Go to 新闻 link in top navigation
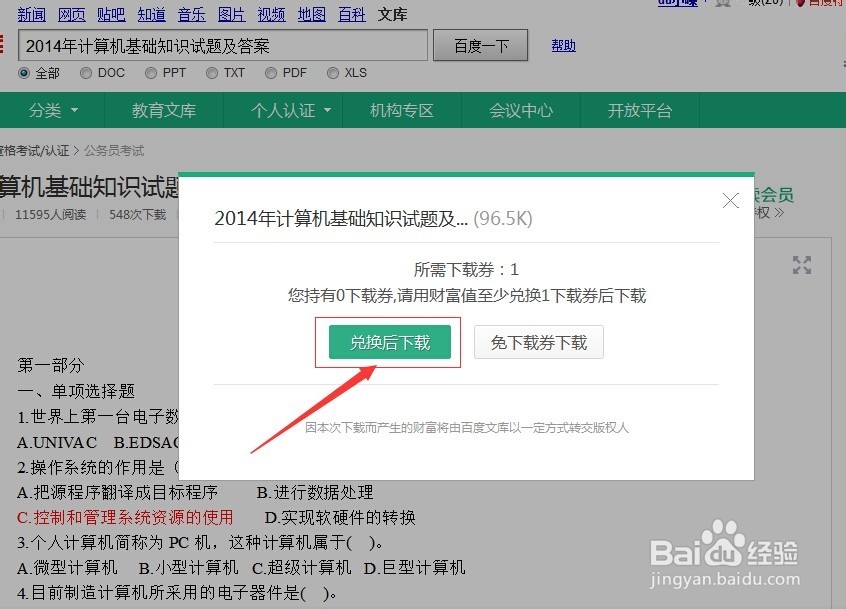 31,15
